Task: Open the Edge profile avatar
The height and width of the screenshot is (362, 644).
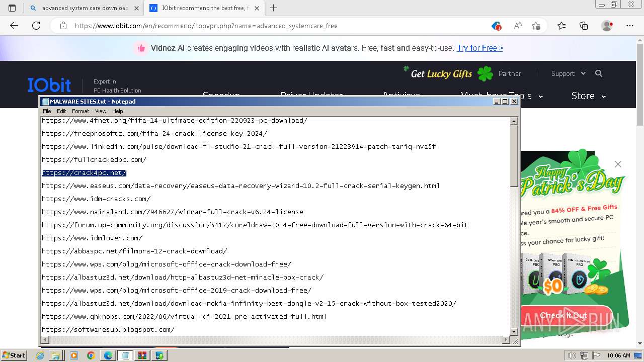Action: coord(607,26)
